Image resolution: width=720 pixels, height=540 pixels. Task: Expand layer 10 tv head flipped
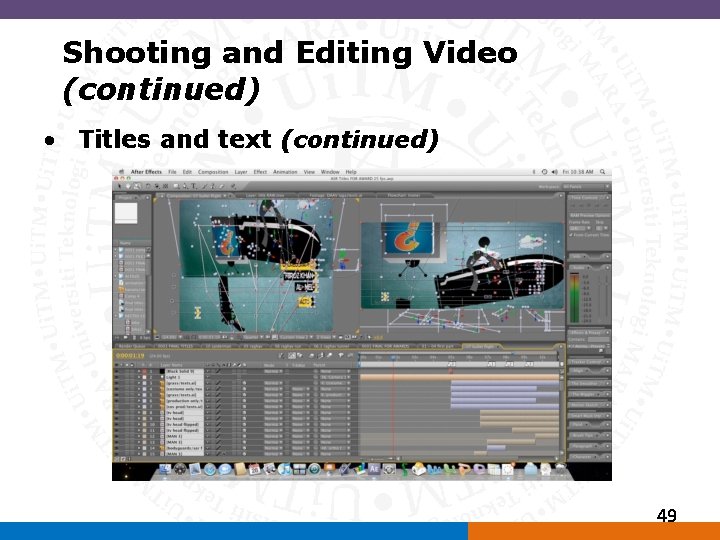(x=139, y=424)
